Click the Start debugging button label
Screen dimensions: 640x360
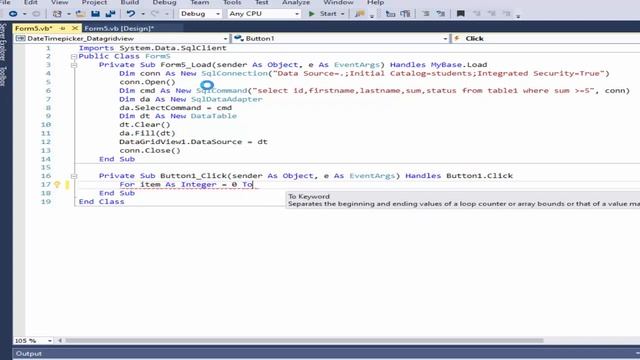coord(328,14)
